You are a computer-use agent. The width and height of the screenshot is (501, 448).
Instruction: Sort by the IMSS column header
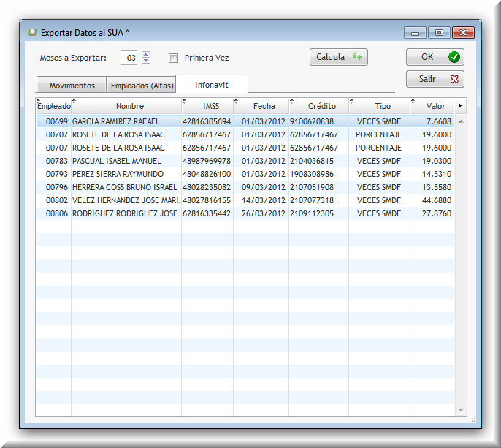[x=207, y=106]
